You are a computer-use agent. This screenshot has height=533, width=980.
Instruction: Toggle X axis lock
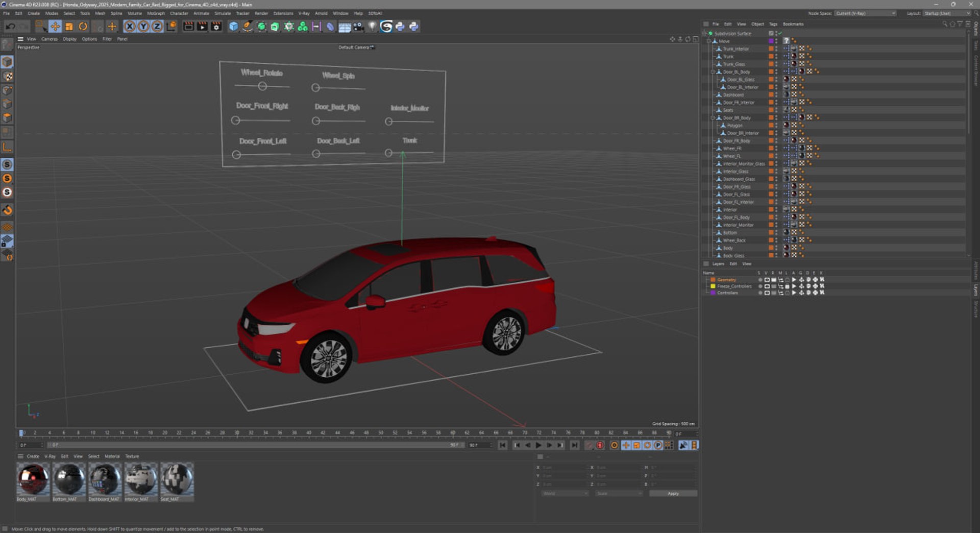click(130, 27)
